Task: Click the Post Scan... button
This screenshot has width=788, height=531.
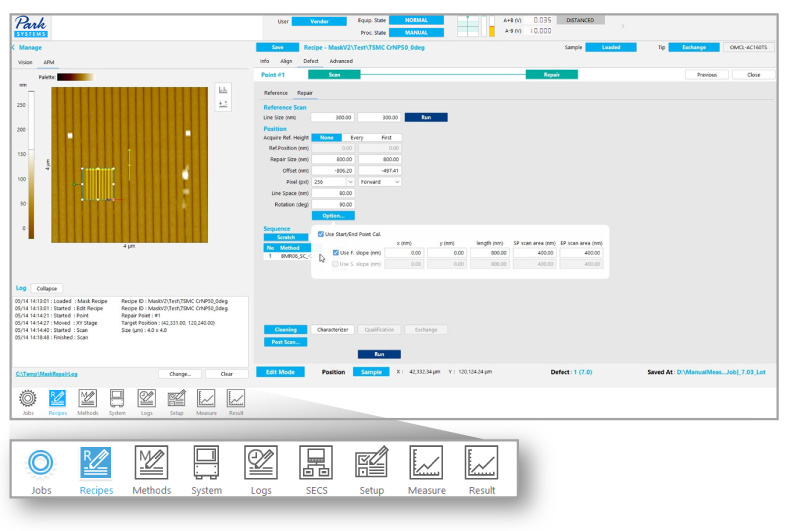Action: pos(286,341)
